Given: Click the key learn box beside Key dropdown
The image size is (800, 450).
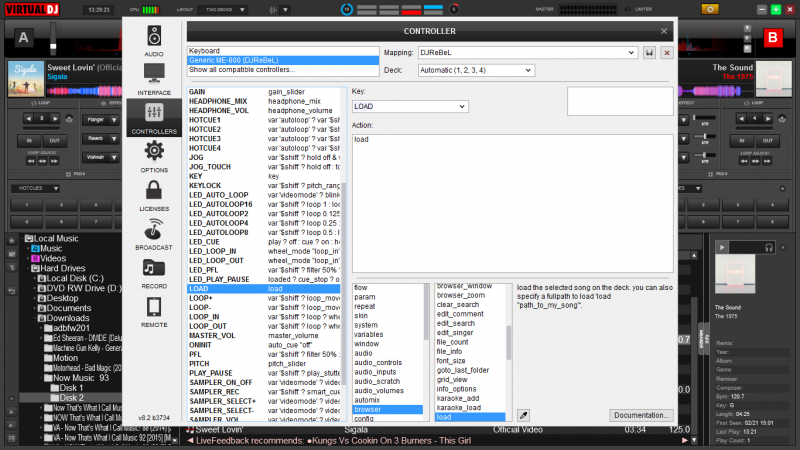Looking at the screenshot, I should (x=620, y=101).
